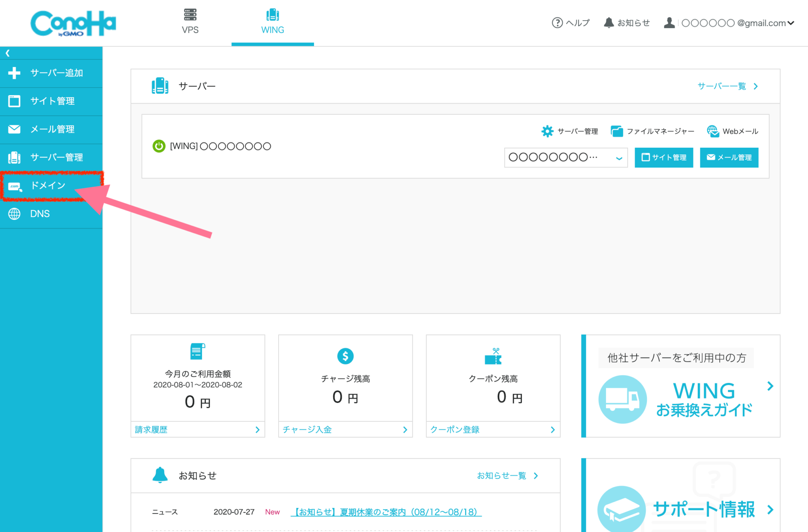Select the チャージ残高 0 円 value
Viewport: 808px width, 532px height.
345,397
